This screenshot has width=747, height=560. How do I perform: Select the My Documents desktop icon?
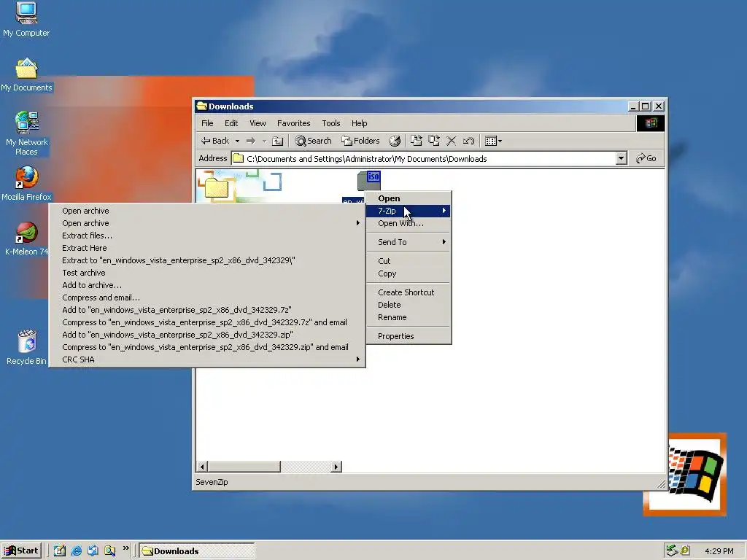[26, 75]
